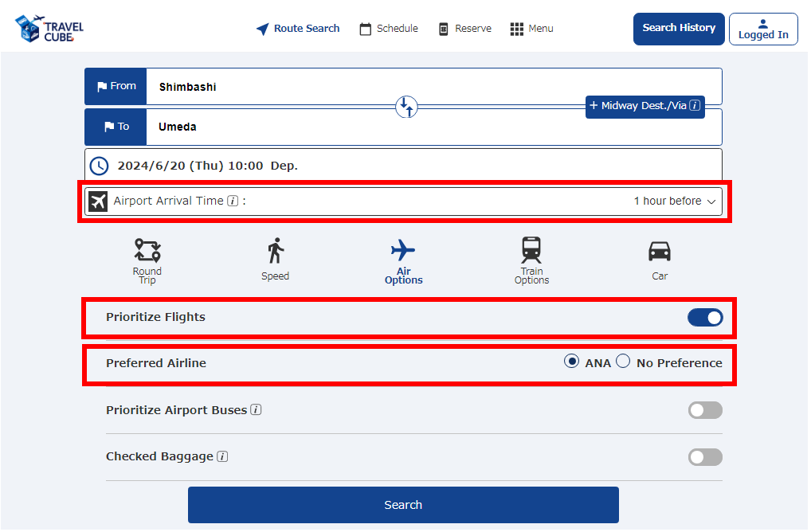Open Search History
The height and width of the screenshot is (532, 811).
679,29
